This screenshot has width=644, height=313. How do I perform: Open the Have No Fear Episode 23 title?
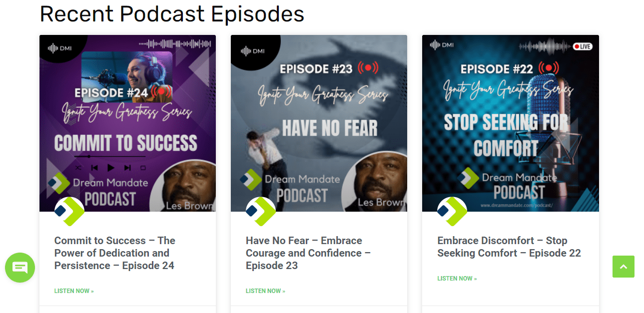tap(308, 253)
